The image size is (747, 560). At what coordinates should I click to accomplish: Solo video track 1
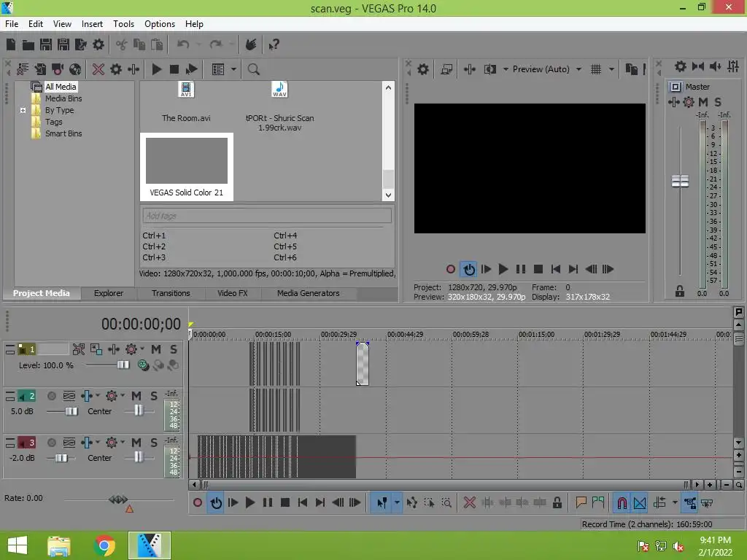coord(174,349)
